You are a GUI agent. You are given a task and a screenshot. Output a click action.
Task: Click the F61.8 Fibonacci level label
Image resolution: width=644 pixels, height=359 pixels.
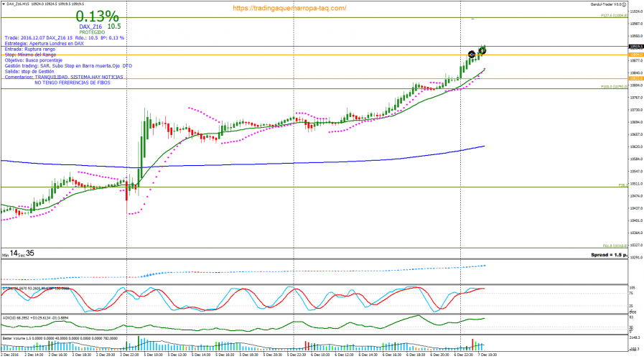(x=614, y=246)
